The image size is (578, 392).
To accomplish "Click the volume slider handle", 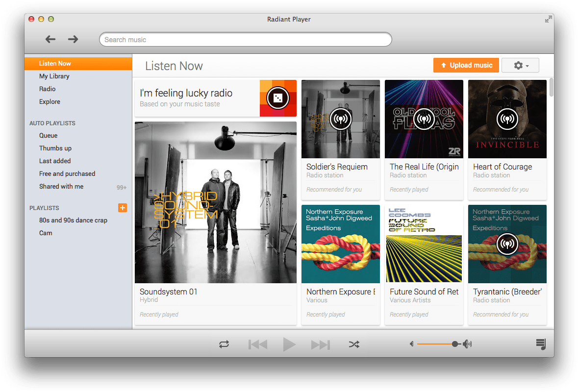I will click(x=455, y=344).
